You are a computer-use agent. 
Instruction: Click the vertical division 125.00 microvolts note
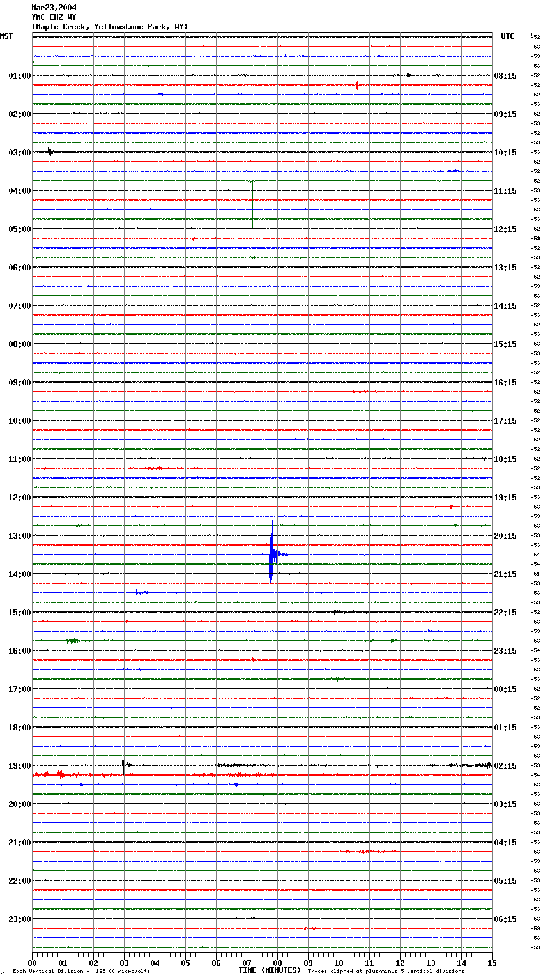click(81, 972)
